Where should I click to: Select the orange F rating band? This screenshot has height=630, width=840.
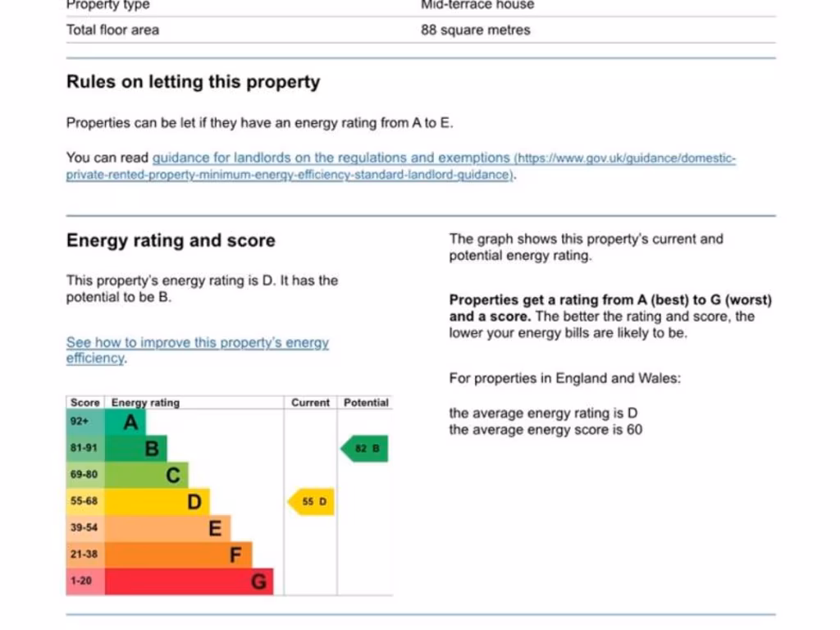click(x=180, y=555)
